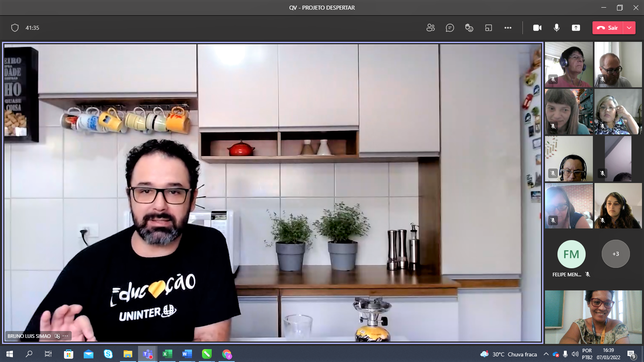644x362 pixels.
Task: Leave the meeting with Sair button
Action: pos(608,28)
